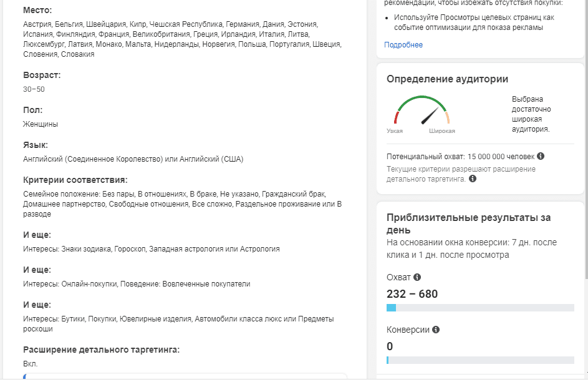This screenshot has height=387, width=588.
Task: Click the reach estimate 232 – 680
Action: [x=412, y=294]
